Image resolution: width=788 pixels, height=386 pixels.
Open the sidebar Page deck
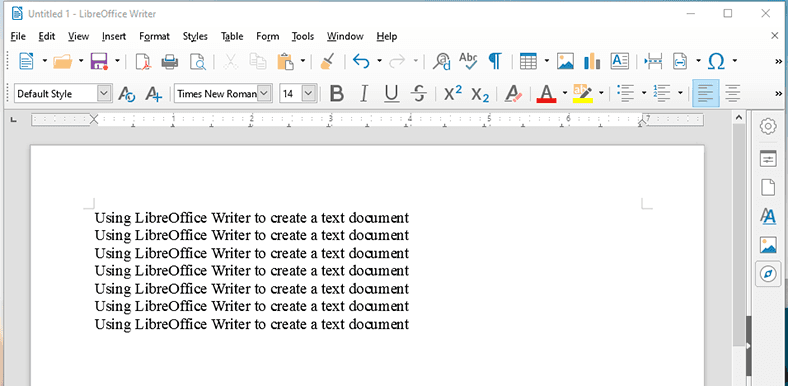tap(768, 187)
